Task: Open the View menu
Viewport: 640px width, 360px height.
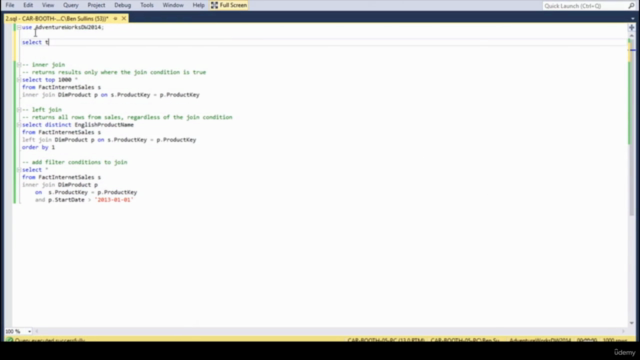Action: pyautogui.click(x=48, y=5)
